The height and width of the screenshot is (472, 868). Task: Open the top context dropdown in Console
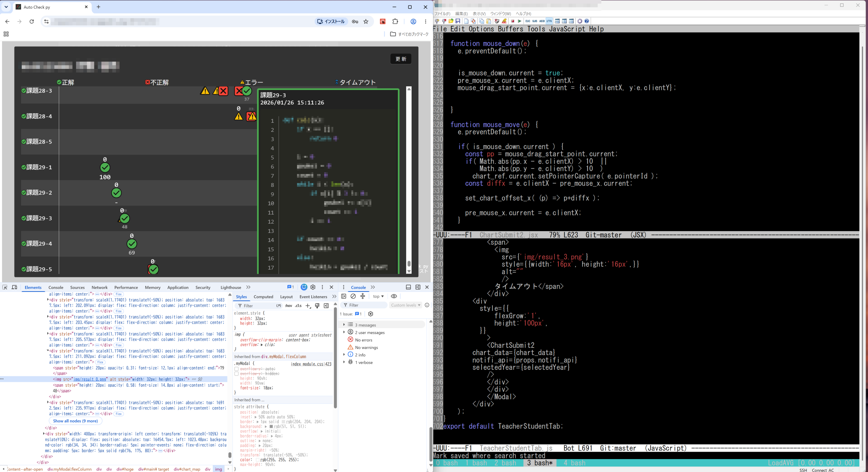pos(378,296)
